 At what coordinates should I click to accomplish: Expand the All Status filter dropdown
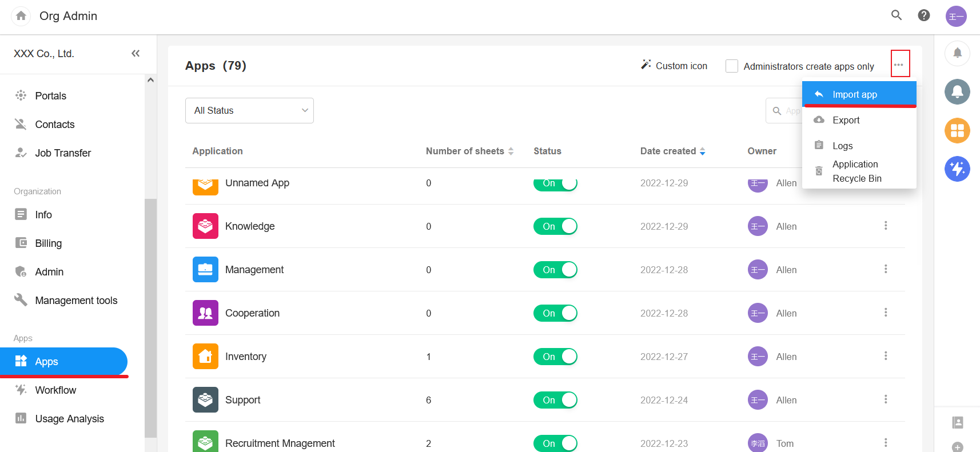pos(249,110)
